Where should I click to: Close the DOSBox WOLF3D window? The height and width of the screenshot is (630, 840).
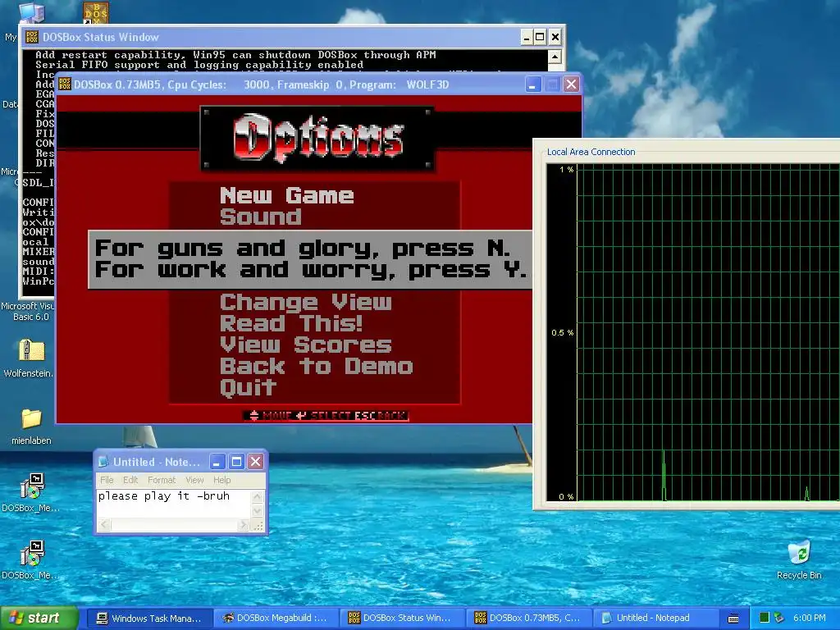572,84
